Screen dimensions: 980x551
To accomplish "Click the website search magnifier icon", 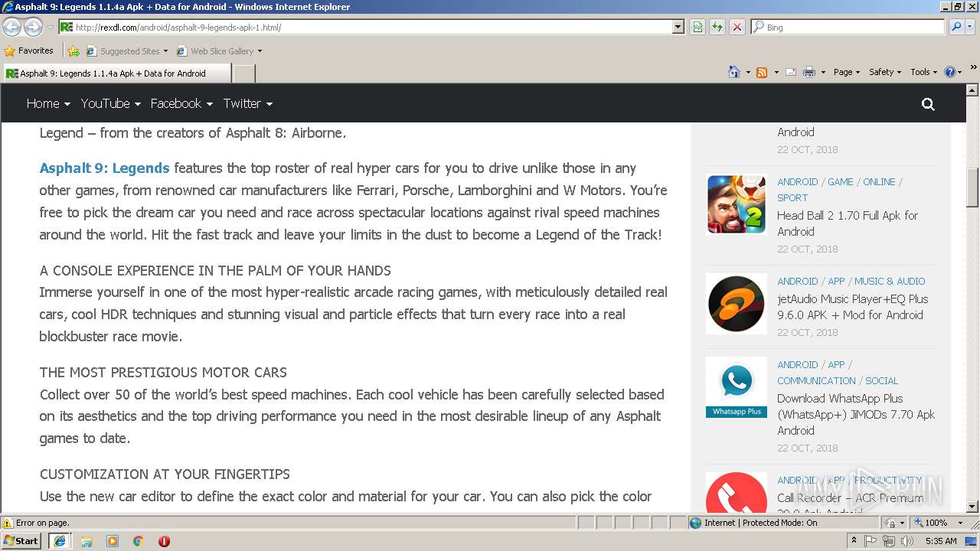I will pyautogui.click(x=928, y=104).
